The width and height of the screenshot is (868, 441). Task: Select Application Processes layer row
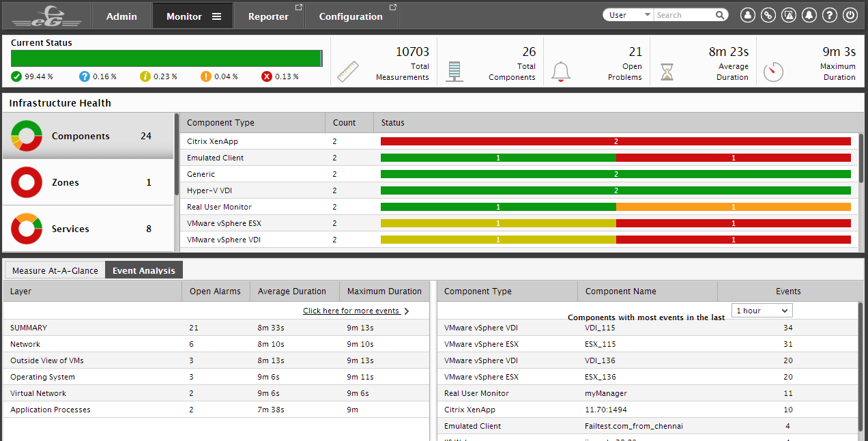[x=216, y=410]
